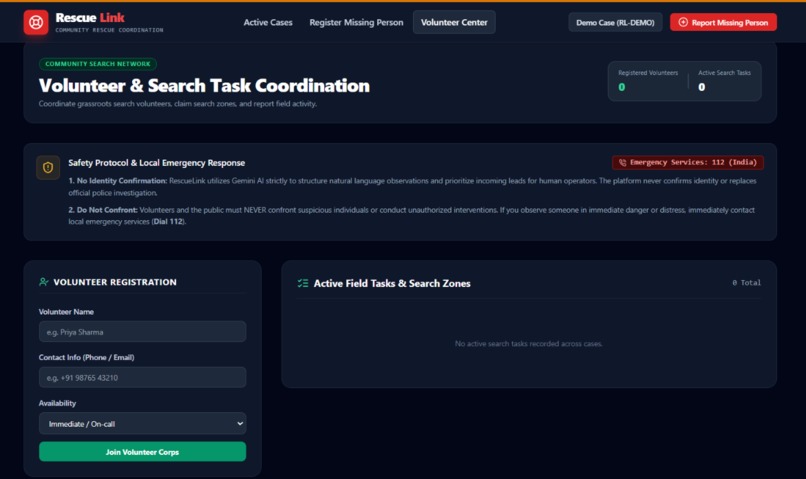Viewport: 806px width, 479px height.
Task: Click the red Report Missing Person button
Action: [x=723, y=22]
